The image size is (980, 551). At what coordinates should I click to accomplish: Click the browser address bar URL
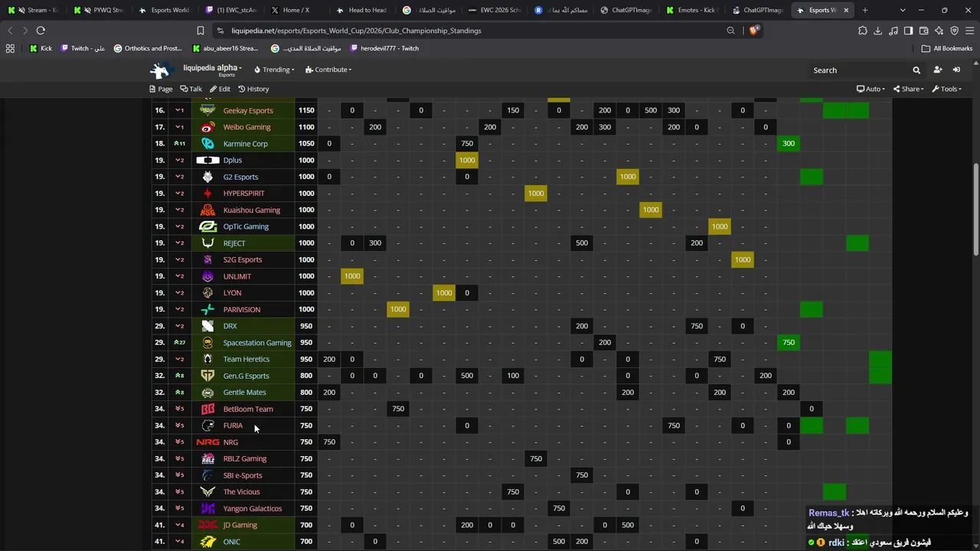point(356,31)
